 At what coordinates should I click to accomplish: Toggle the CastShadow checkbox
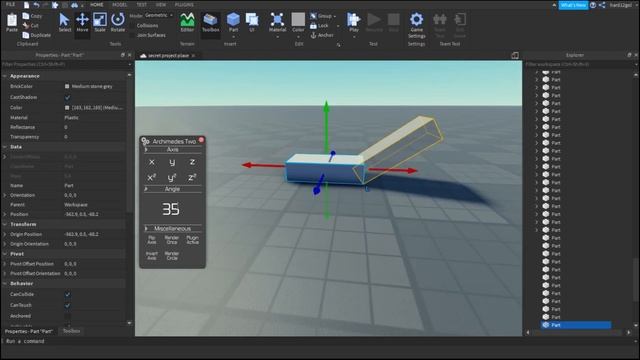[x=67, y=97]
